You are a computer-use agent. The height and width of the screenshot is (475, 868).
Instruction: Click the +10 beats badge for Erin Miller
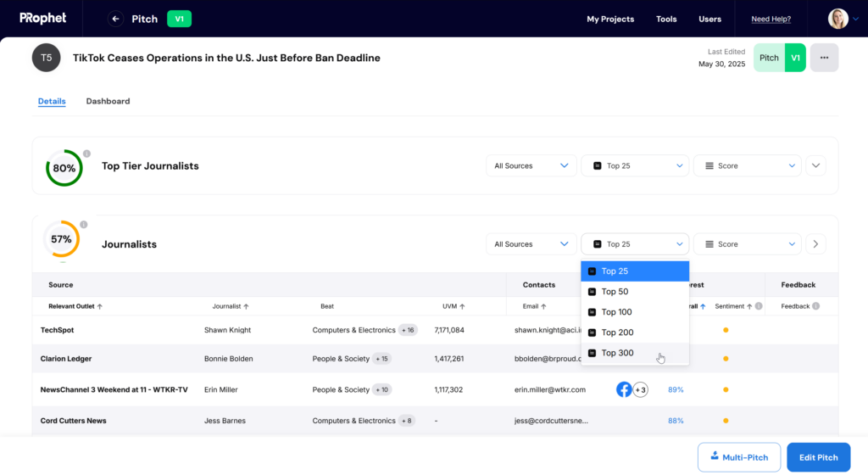pyautogui.click(x=382, y=389)
